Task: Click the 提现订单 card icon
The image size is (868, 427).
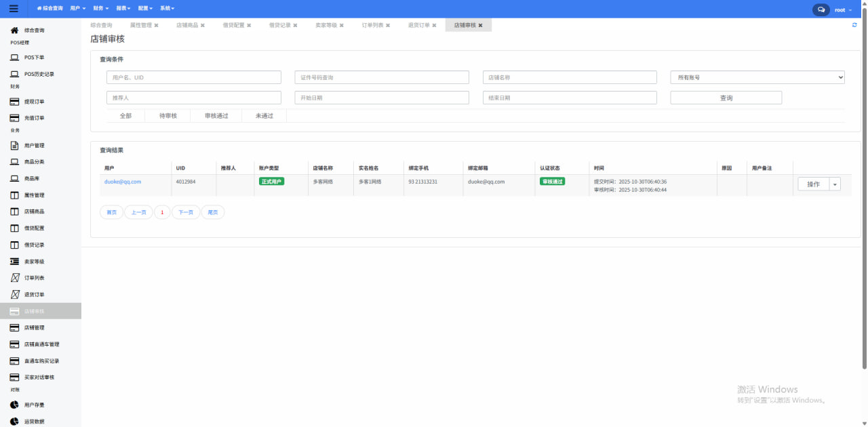Action: pos(14,102)
